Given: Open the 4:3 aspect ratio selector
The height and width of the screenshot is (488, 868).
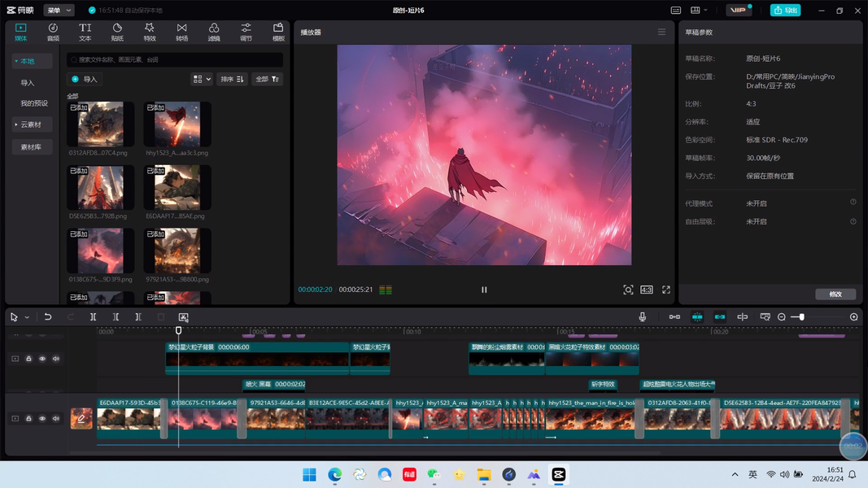Looking at the screenshot, I should (x=647, y=290).
